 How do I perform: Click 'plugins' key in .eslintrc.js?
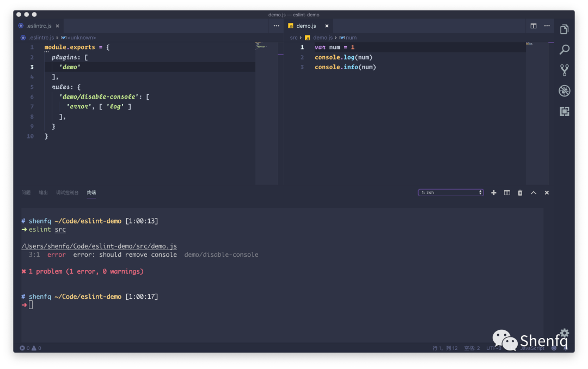64,57
